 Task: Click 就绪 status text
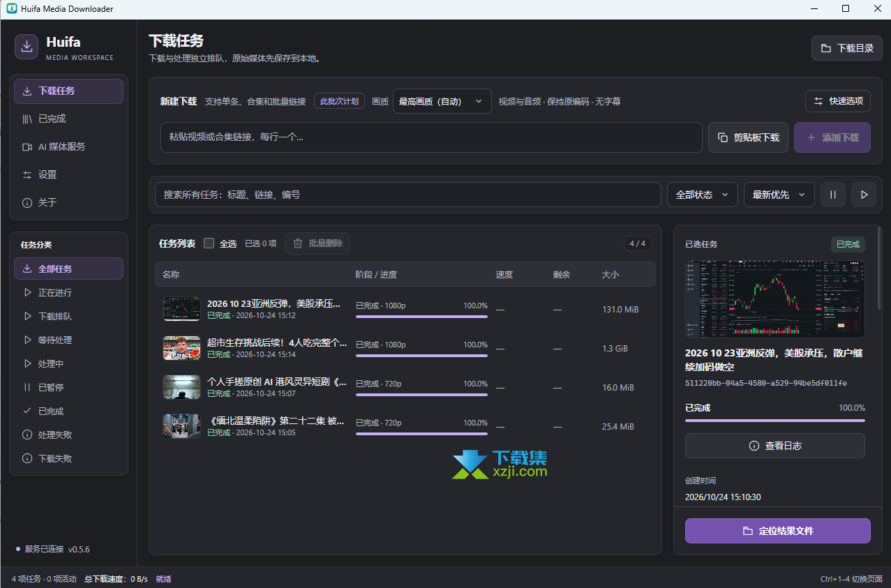coord(163,579)
